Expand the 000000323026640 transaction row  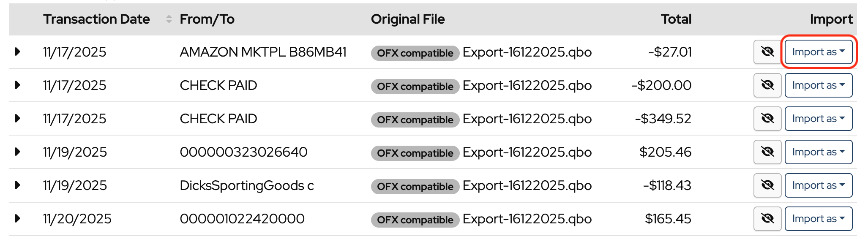coord(17,152)
